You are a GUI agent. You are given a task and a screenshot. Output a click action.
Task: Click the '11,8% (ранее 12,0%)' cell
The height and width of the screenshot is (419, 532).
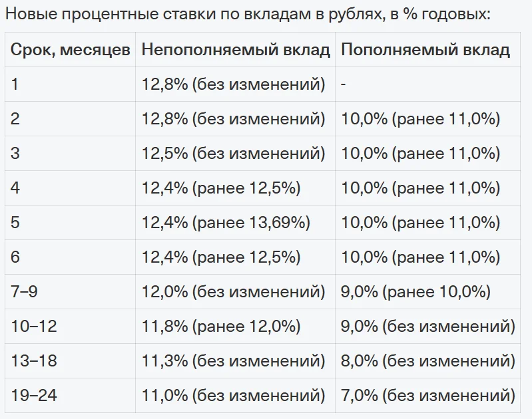click(236, 326)
